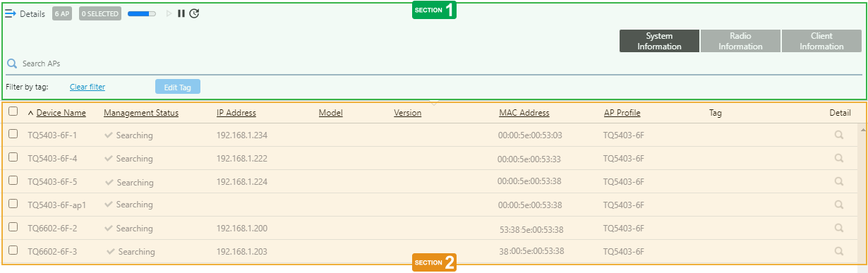
Task: Click AP Profile cell of TQ6602-6F-2
Action: click(624, 228)
